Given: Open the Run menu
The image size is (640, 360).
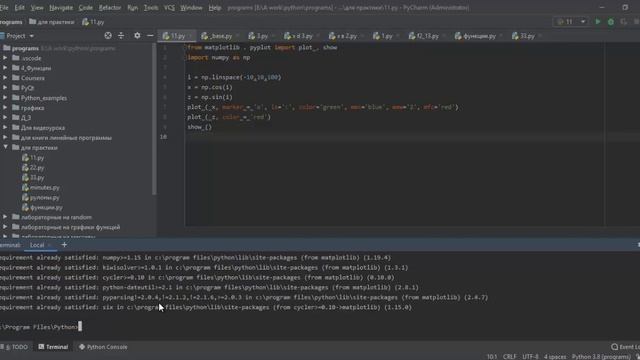Looking at the screenshot, I should pos(132,7).
